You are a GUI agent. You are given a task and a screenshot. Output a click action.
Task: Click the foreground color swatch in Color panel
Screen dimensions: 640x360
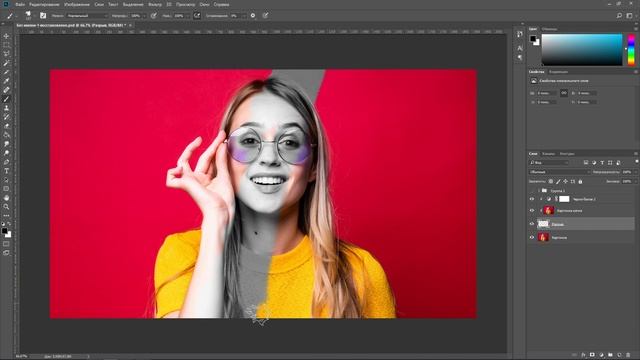[x=533, y=39]
